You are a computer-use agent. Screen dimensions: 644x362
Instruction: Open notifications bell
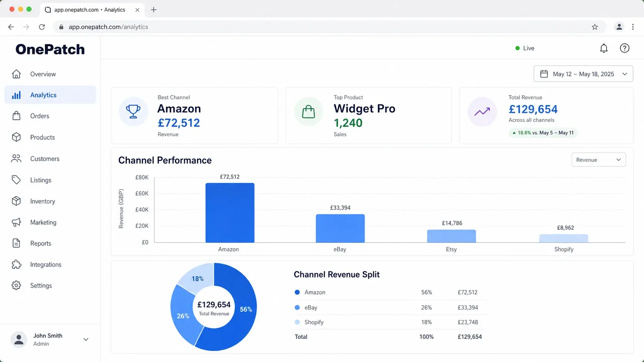tap(604, 48)
